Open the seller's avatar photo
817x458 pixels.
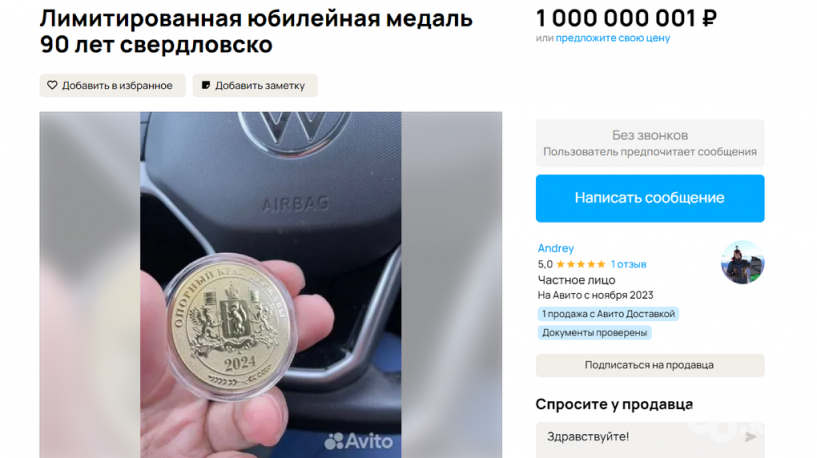742,262
